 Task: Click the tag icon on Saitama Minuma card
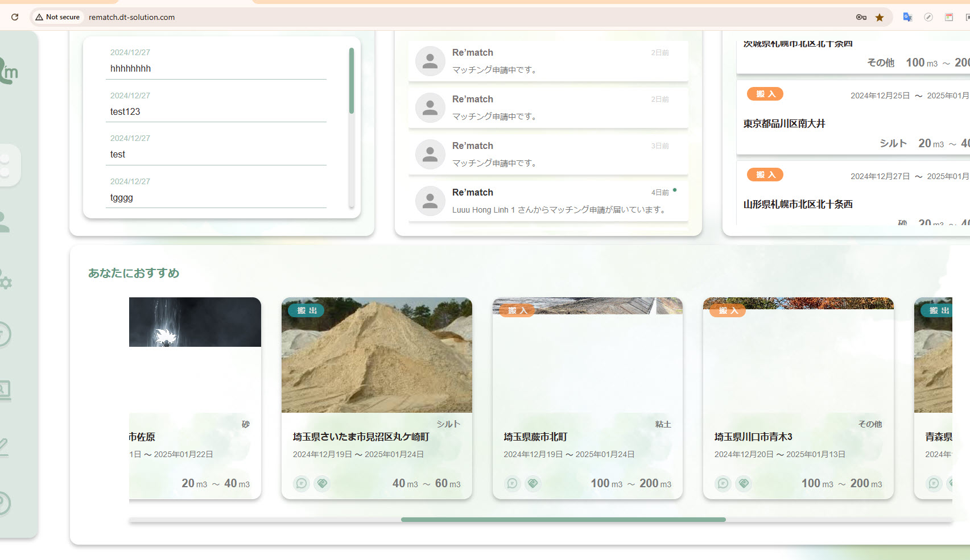click(322, 483)
